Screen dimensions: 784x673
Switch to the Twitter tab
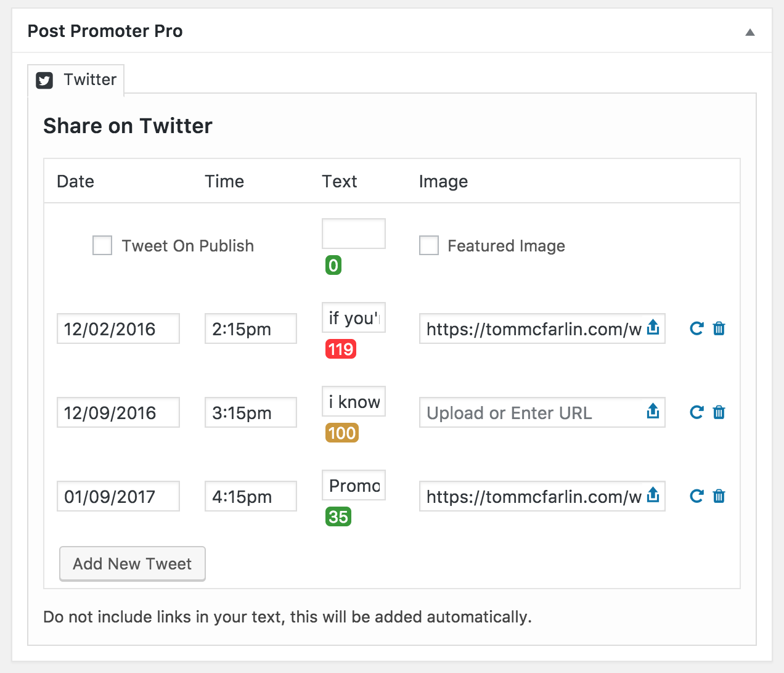89,80
